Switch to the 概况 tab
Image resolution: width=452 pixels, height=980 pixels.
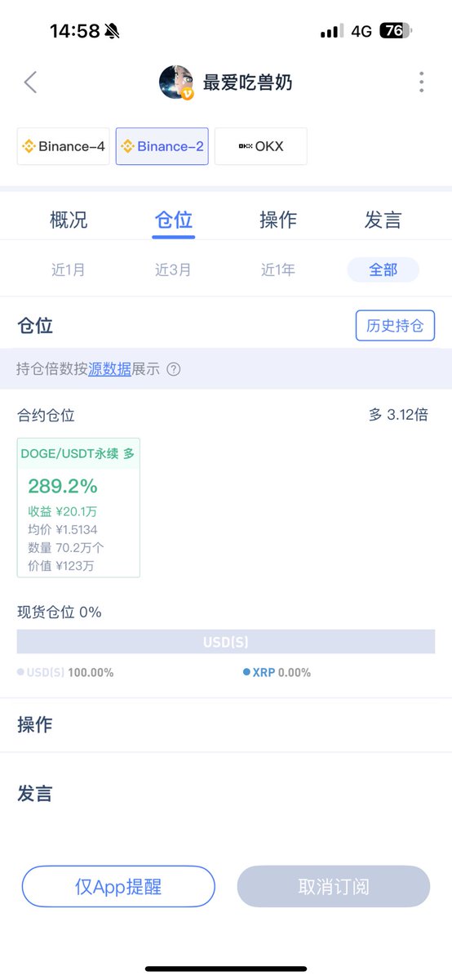pyautogui.click(x=69, y=220)
